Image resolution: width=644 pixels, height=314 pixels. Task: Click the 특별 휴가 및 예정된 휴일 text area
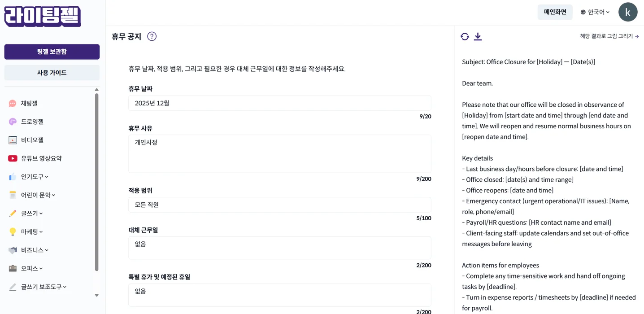point(279,295)
